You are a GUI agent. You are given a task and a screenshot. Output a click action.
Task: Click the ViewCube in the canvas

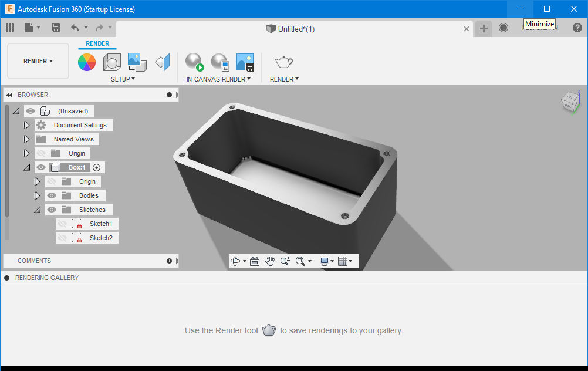[570, 102]
